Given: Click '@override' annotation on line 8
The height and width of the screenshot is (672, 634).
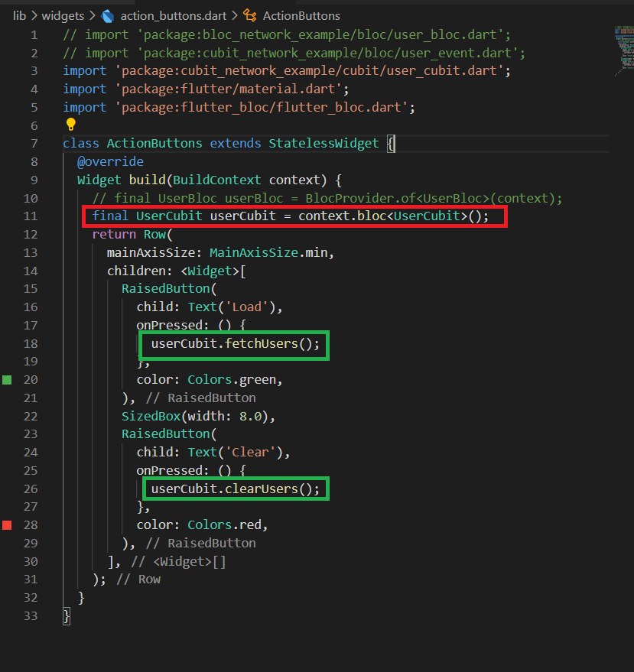Looking at the screenshot, I should point(110,161).
